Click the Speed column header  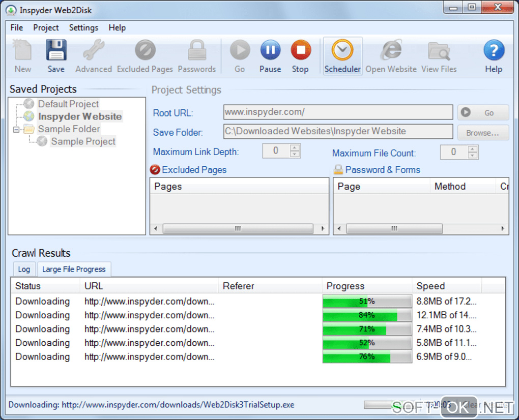pos(447,286)
